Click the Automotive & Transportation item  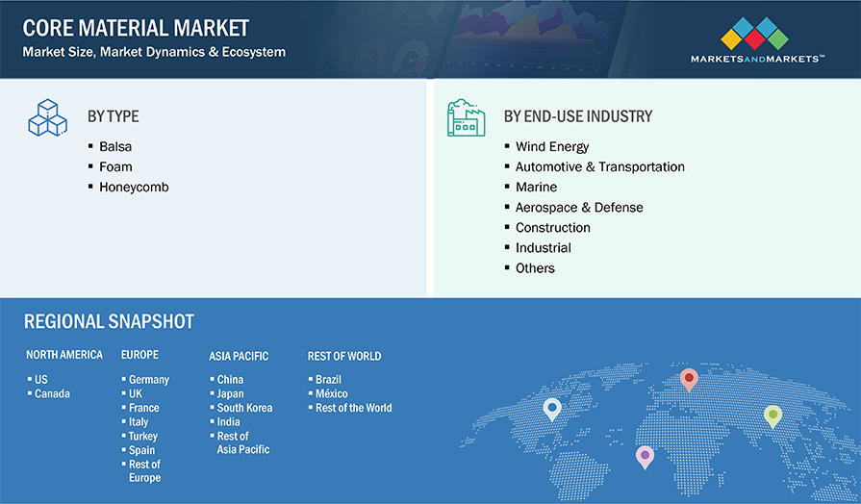[599, 166]
